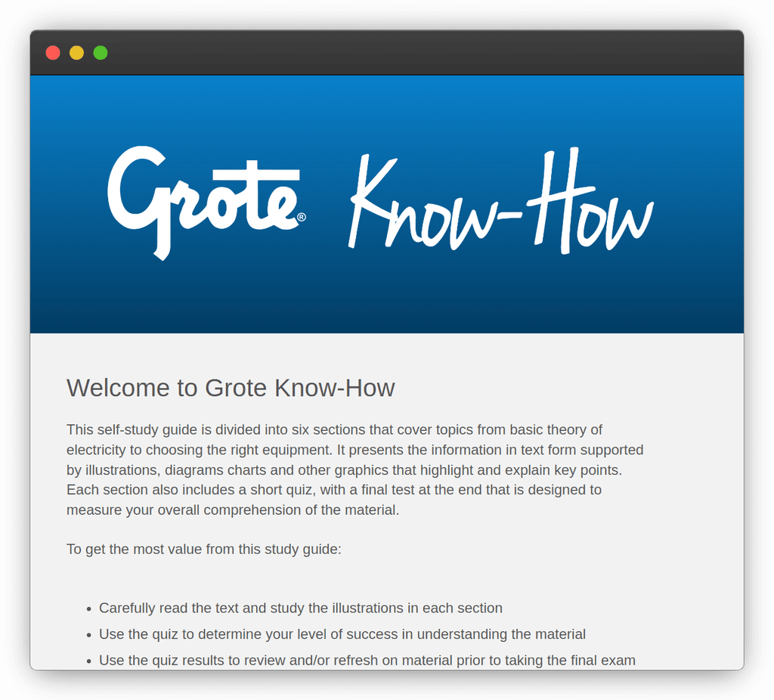The image size is (774, 700).
Task: Click the Know-How script logo
Action: [502, 200]
